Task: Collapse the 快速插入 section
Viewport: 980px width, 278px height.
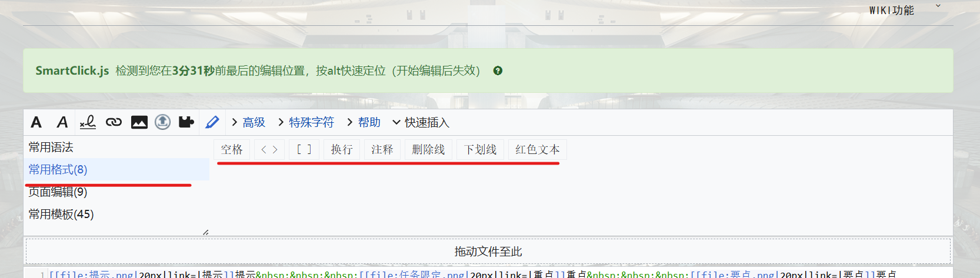Action: tap(421, 122)
